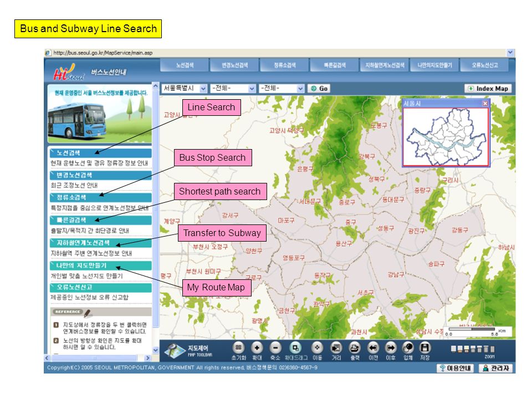Viewport: 532px width, 399px height.
Task: Save the map with 저장 icon
Action: (425, 348)
